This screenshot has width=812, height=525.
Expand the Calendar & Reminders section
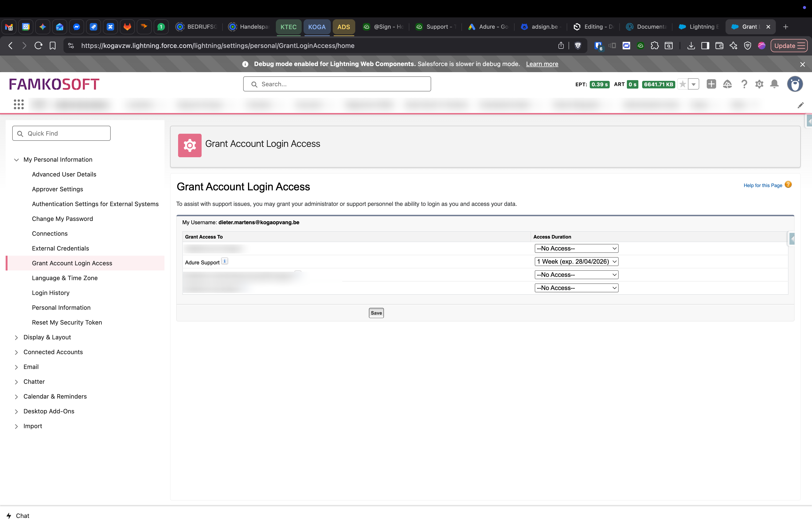point(16,396)
